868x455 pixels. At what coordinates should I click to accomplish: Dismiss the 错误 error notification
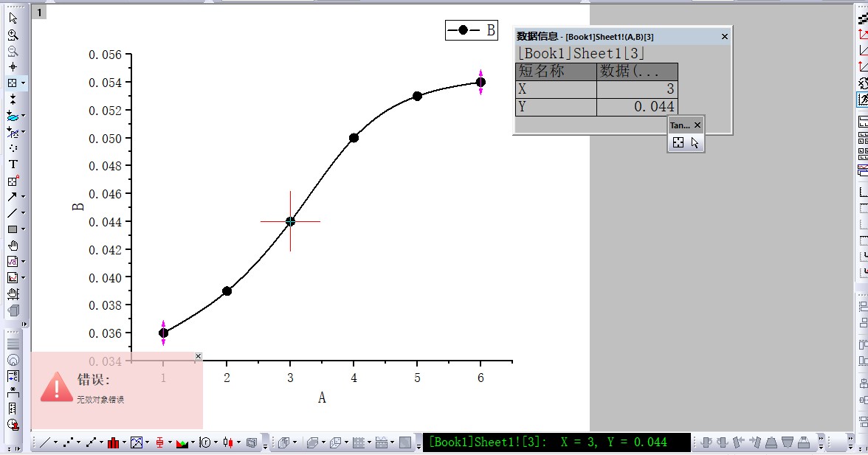pyautogui.click(x=198, y=357)
